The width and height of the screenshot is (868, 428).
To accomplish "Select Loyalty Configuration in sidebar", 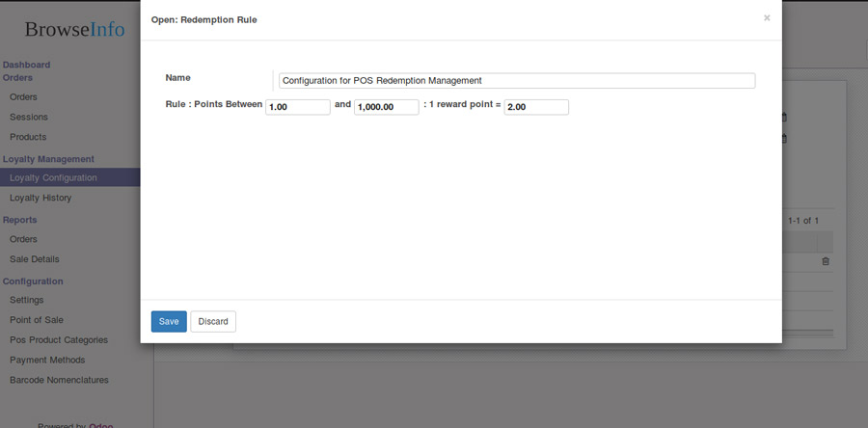I will click(69, 177).
